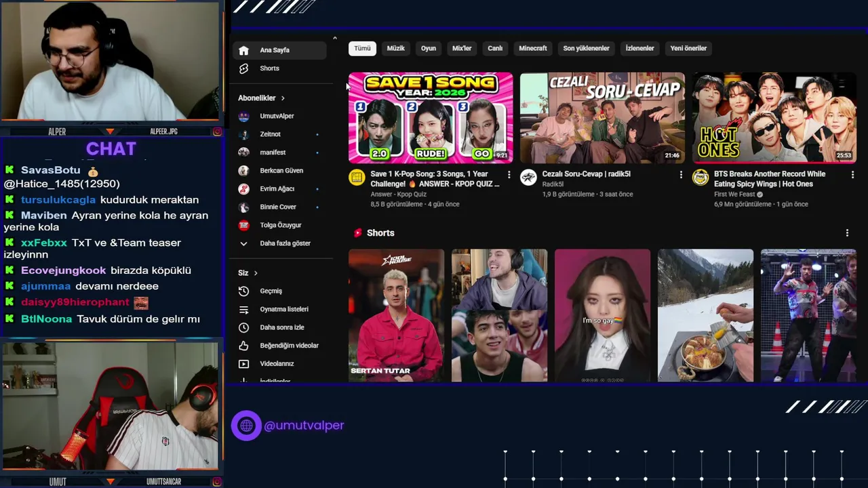Click chat username Ecovejungkook

tap(64, 270)
